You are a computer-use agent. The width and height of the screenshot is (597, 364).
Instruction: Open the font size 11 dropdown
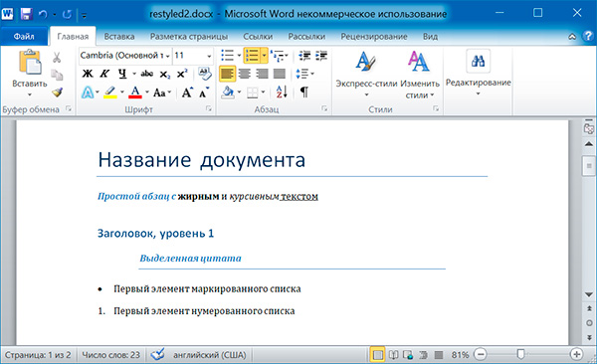coord(209,57)
